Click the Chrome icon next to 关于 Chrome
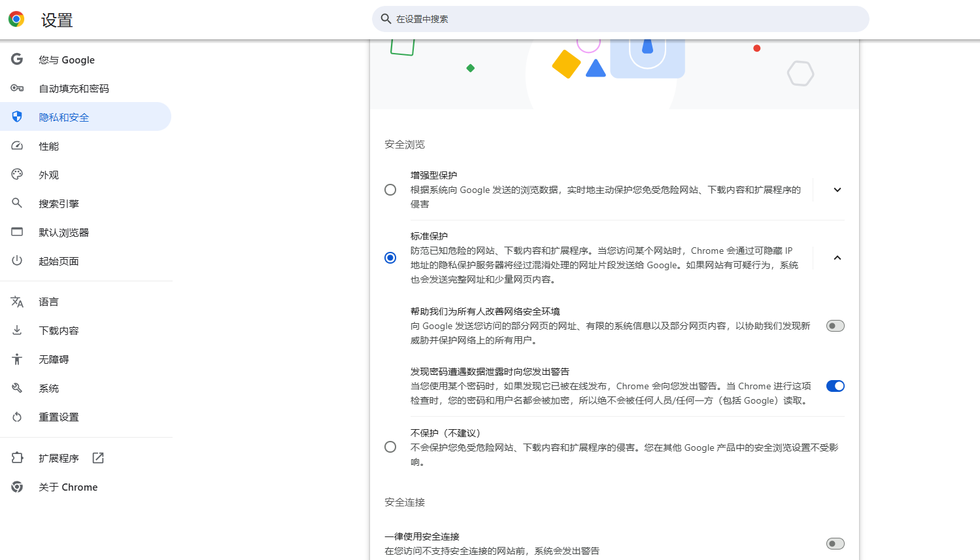 tap(17, 487)
